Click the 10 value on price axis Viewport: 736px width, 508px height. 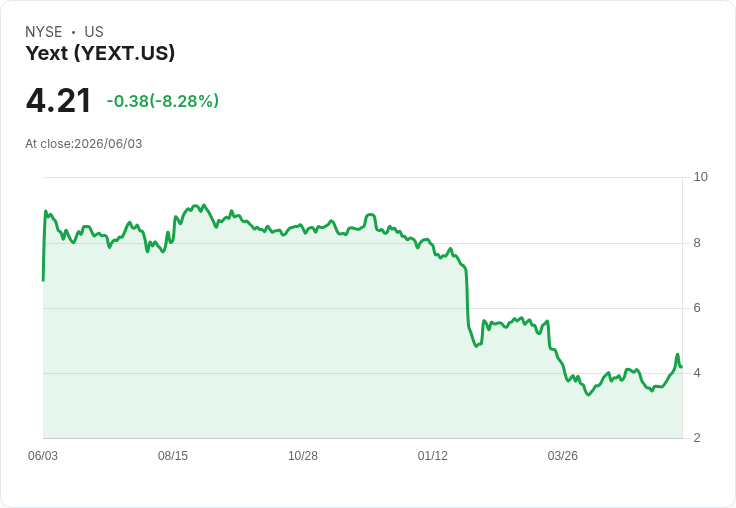click(700, 177)
